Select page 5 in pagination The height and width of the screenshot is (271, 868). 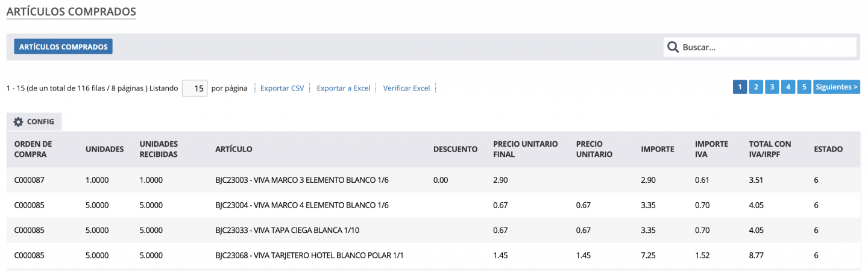tap(804, 87)
